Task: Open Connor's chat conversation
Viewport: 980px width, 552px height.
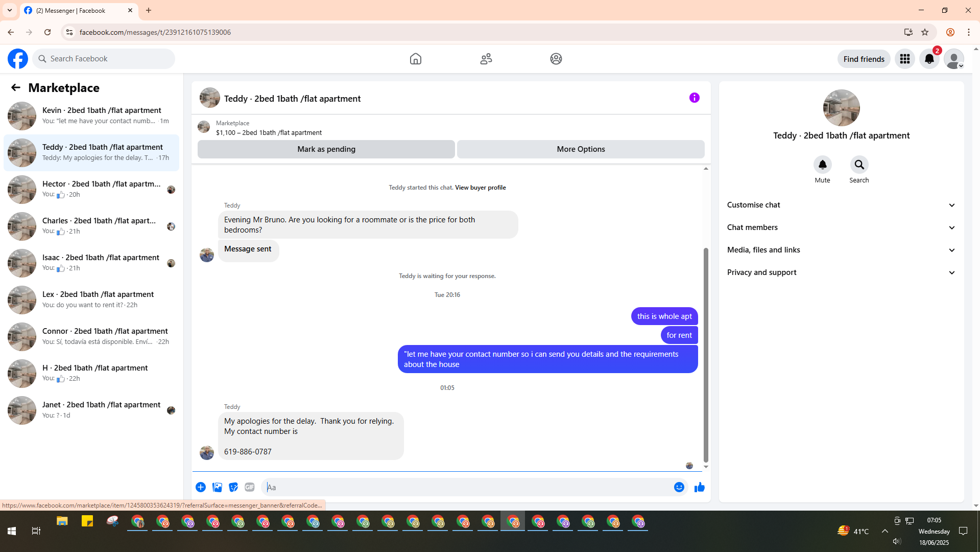Action: coord(91,337)
